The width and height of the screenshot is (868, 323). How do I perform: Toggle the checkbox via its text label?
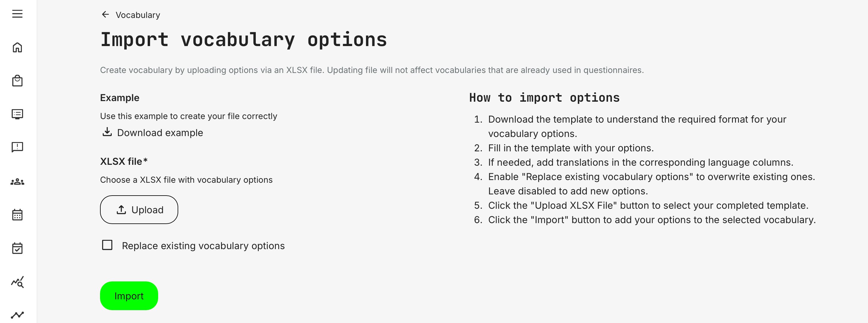point(203,246)
